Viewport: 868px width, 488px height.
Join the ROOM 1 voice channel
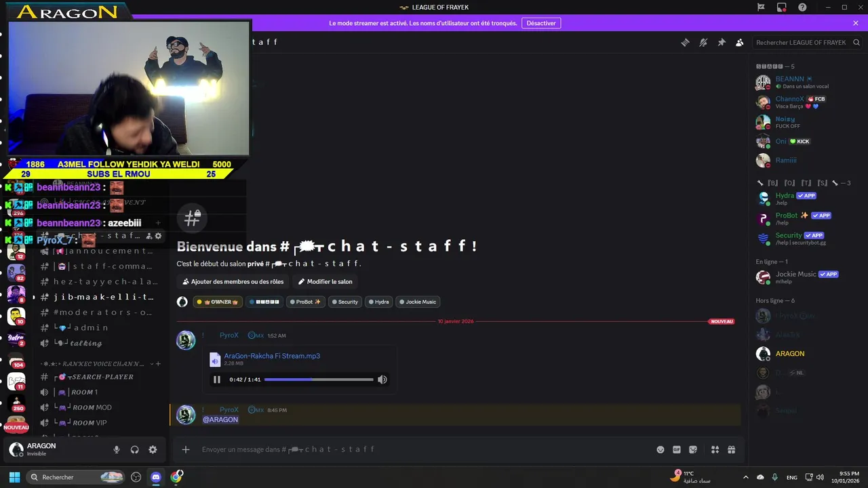(x=100, y=392)
